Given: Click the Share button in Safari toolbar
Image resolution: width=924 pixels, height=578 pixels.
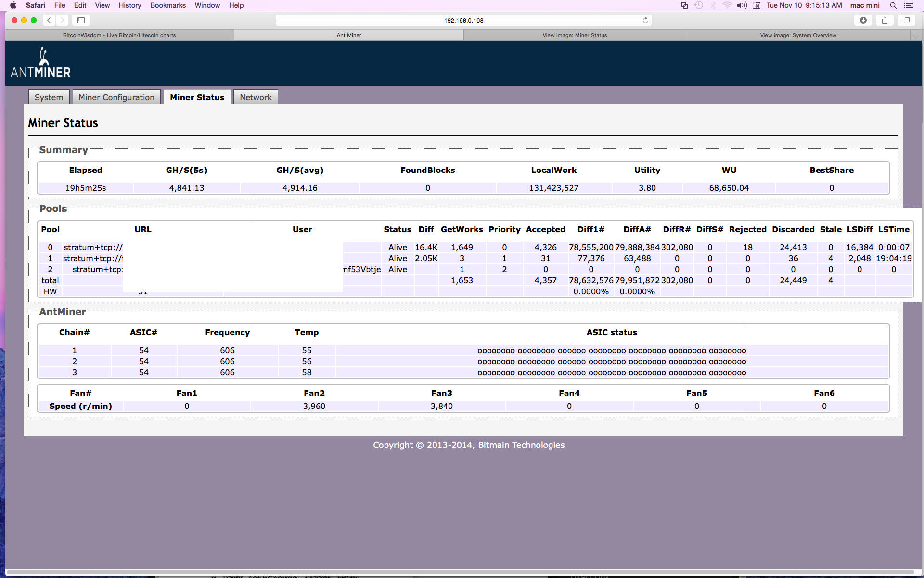Looking at the screenshot, I should tap(885, 20).
